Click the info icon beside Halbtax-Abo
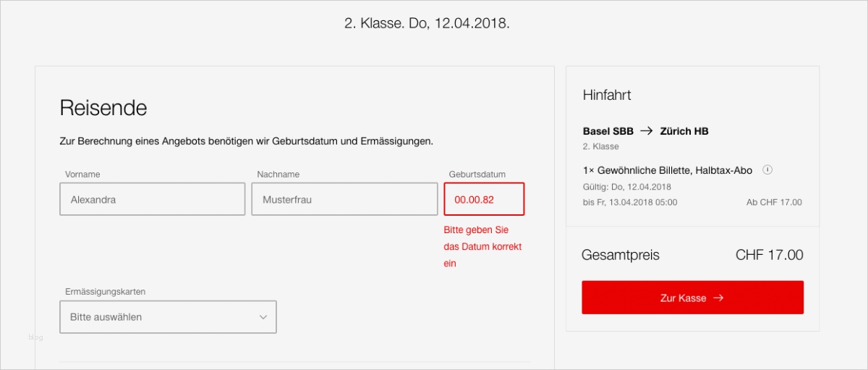868x370 pixels. coord(768,170)
